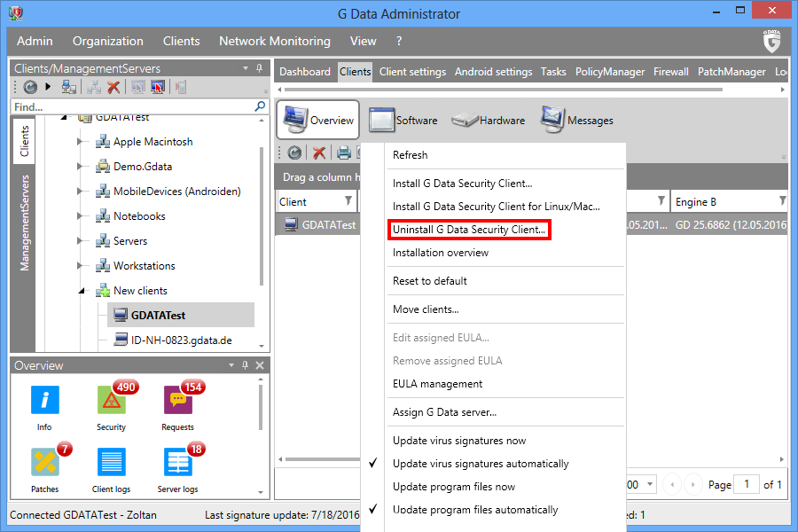Click the Find... search field
798x532 pixels.
132,107
